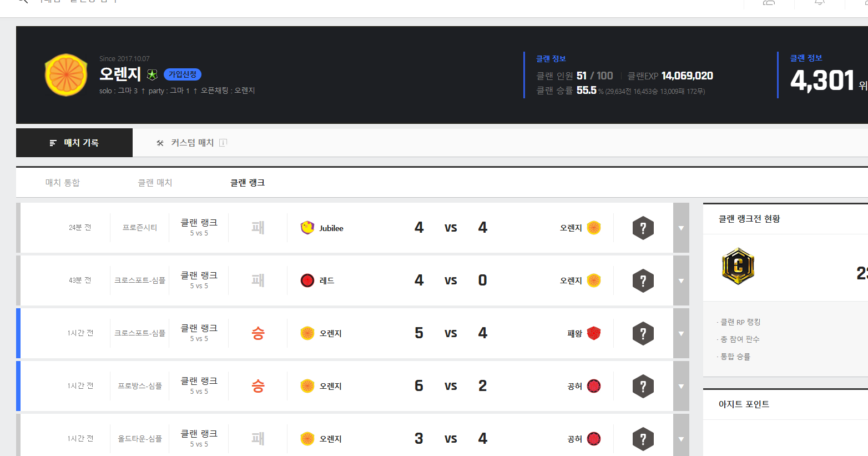
Task: Click the info icon next to 커스텀 매치
Action: [223, 143]
